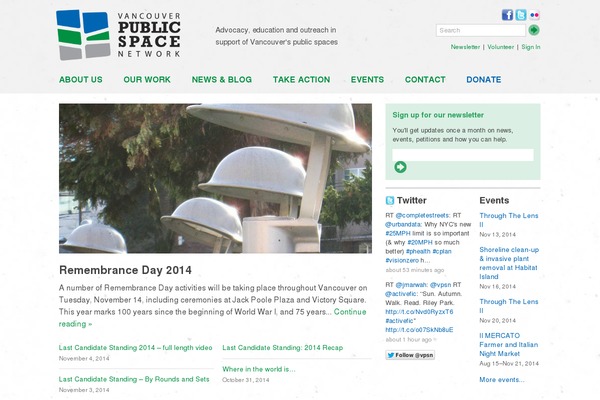The height and width of the screenshot is (400, 600).
Task: Open the Twitter icon in header
Action: click(x=521, y=15)
